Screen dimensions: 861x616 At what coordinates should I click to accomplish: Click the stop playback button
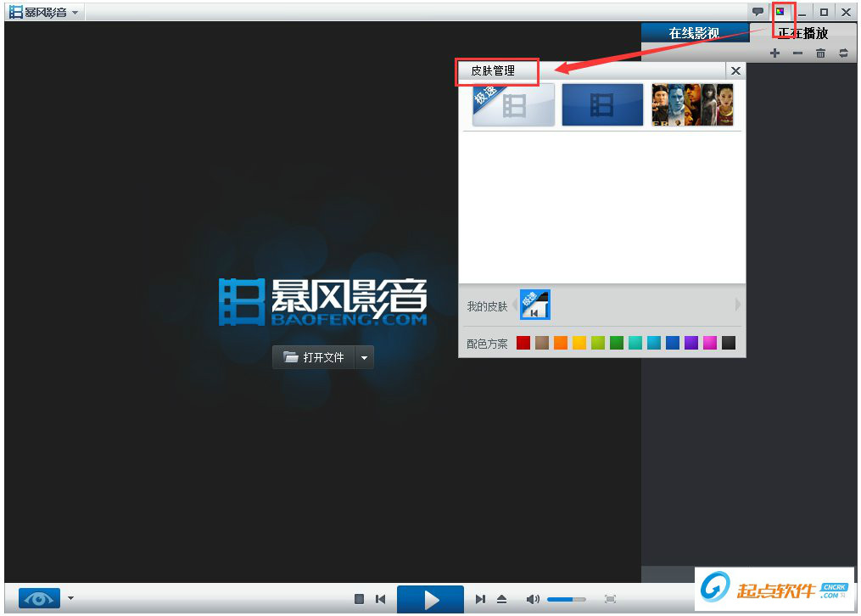tap(359, 599)
